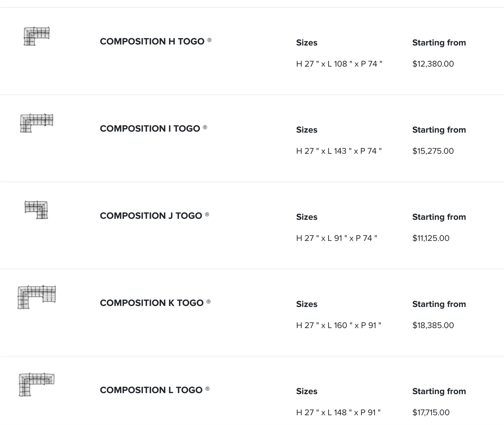Screen dimensions: 504x425
Task: Click the Composition H Togo sofa diagram
Action: 37,36
